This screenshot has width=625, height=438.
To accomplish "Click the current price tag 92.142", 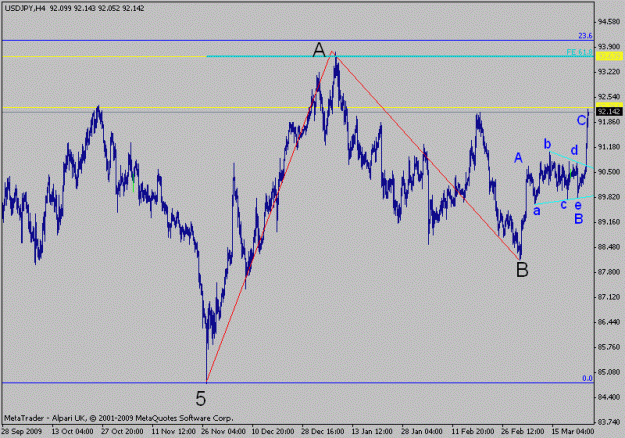I will click(609, 112).
